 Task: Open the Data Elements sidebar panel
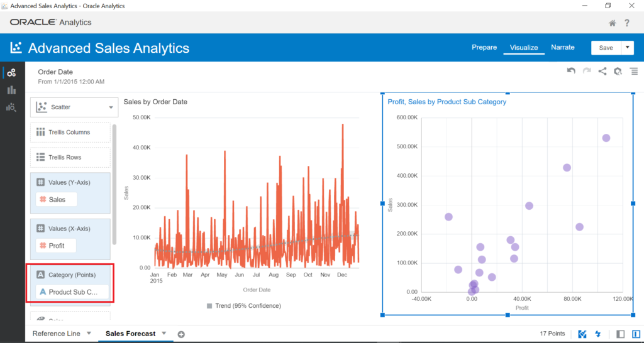pyautogui.click(x=11, y=73)
